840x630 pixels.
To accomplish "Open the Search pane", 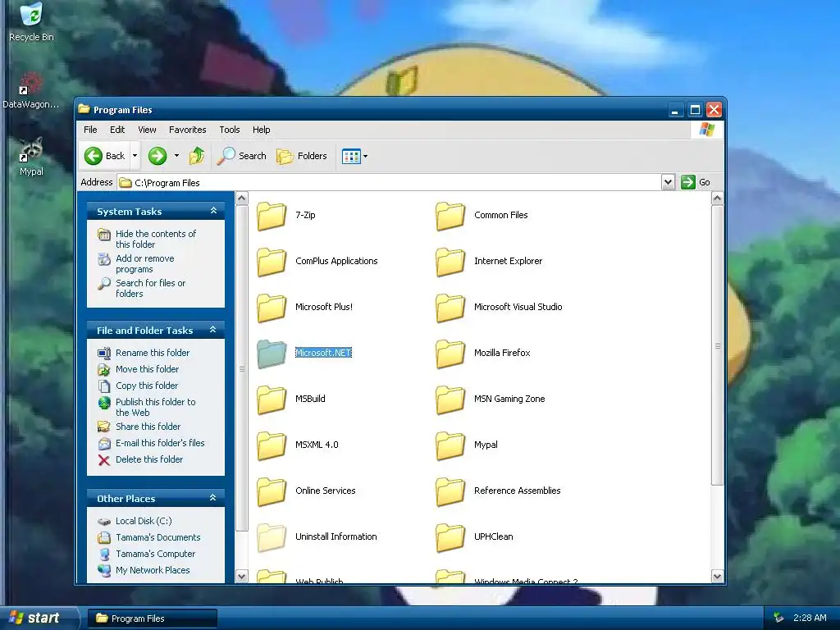I will coord(242,156).
